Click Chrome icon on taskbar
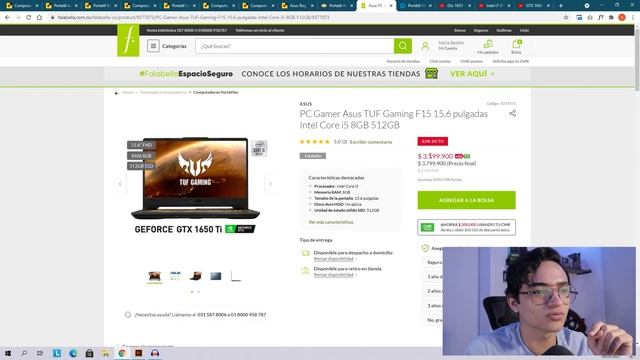The image size is (640, 360). coord(122,353)
